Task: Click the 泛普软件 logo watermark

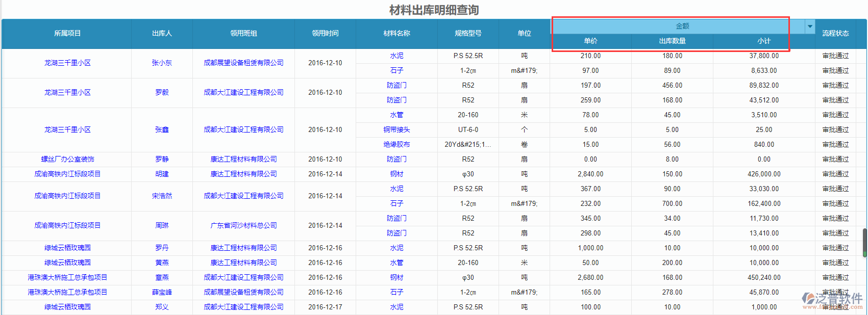Action: [x=832, y=300]
